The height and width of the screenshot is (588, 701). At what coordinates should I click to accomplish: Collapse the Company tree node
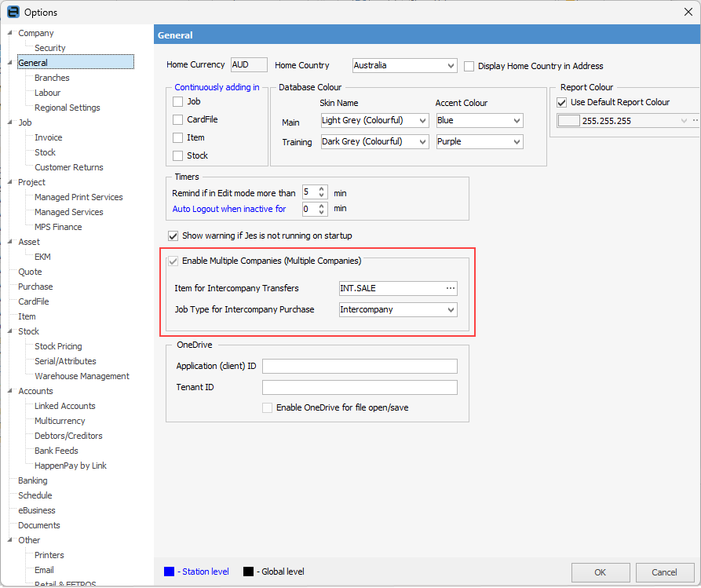pyautogui.click(x=10, y=34)
